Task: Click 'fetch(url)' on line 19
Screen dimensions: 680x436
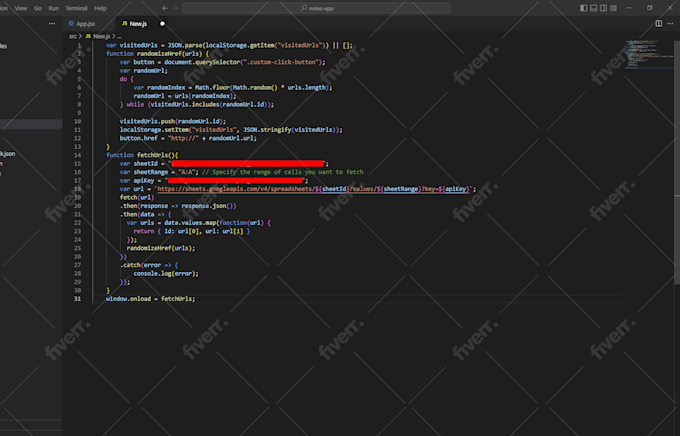Action: click(137, 197)
